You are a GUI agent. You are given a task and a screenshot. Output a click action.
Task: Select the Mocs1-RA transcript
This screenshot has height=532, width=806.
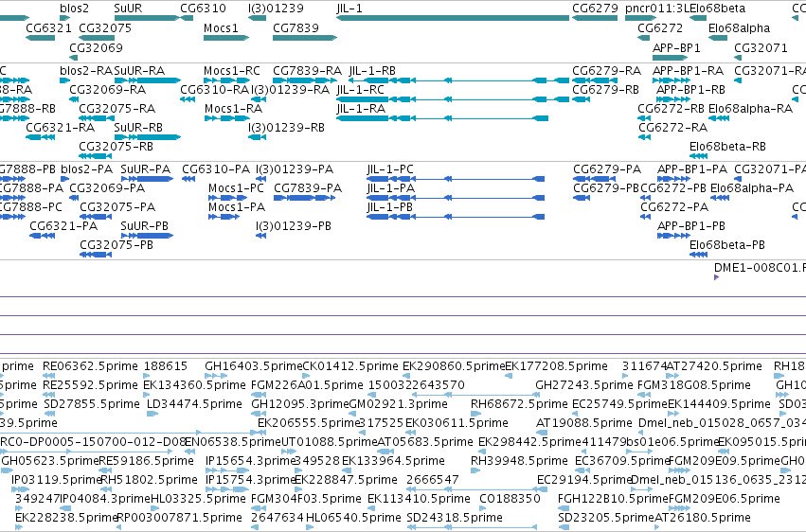click(227, 118)
